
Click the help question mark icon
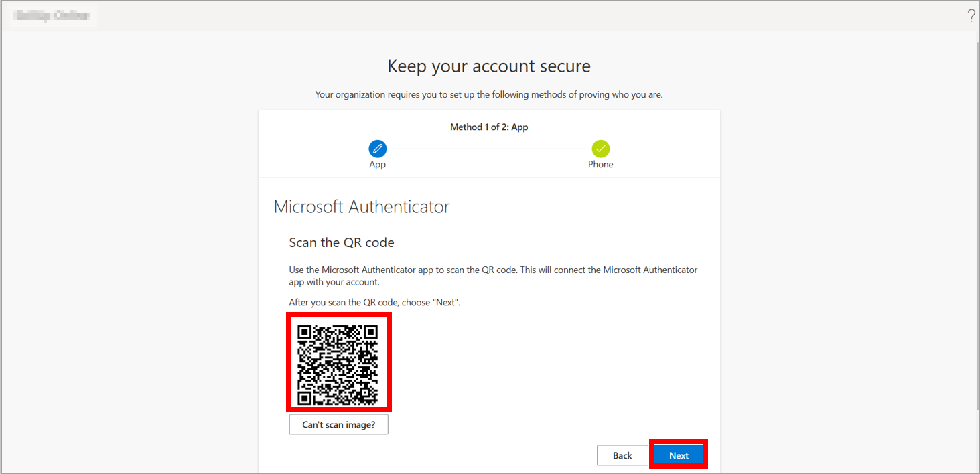(x=971, y=17)
